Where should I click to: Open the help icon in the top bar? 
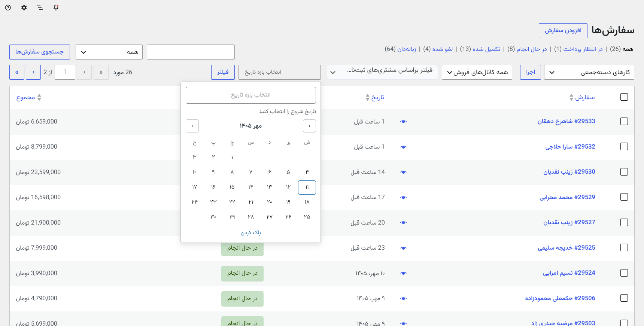(8, 7)
